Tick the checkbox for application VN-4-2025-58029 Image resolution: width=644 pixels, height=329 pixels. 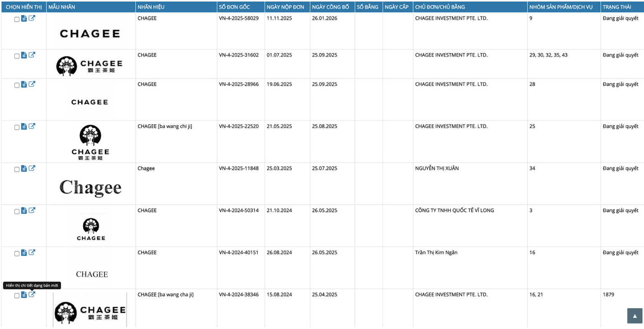(17, 19)
